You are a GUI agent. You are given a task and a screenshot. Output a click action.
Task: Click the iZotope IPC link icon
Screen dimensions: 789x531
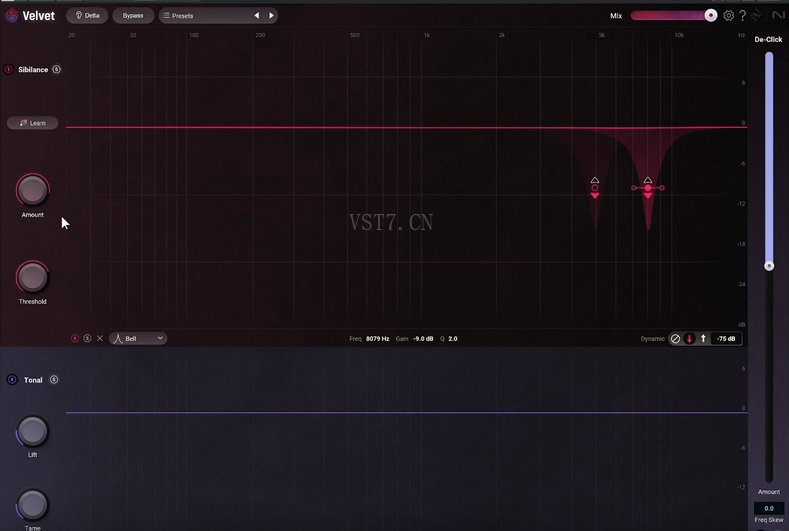click(x=756, y=16)
